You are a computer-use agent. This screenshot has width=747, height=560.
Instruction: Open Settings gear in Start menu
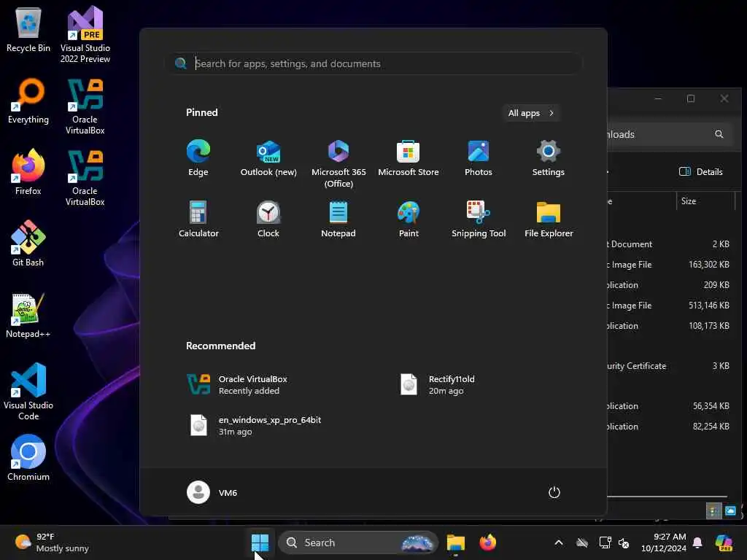[x=549, y=158]
